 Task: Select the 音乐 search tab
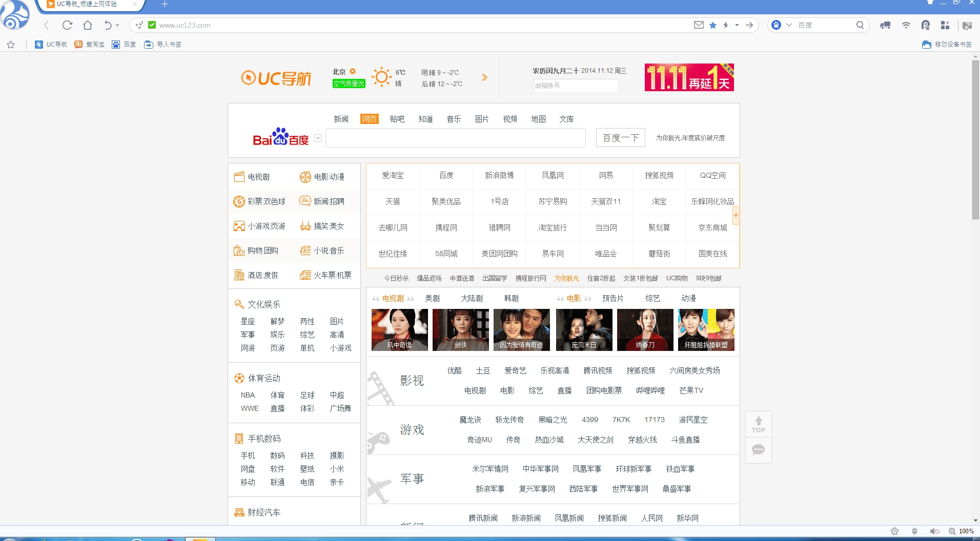(454, 119)
